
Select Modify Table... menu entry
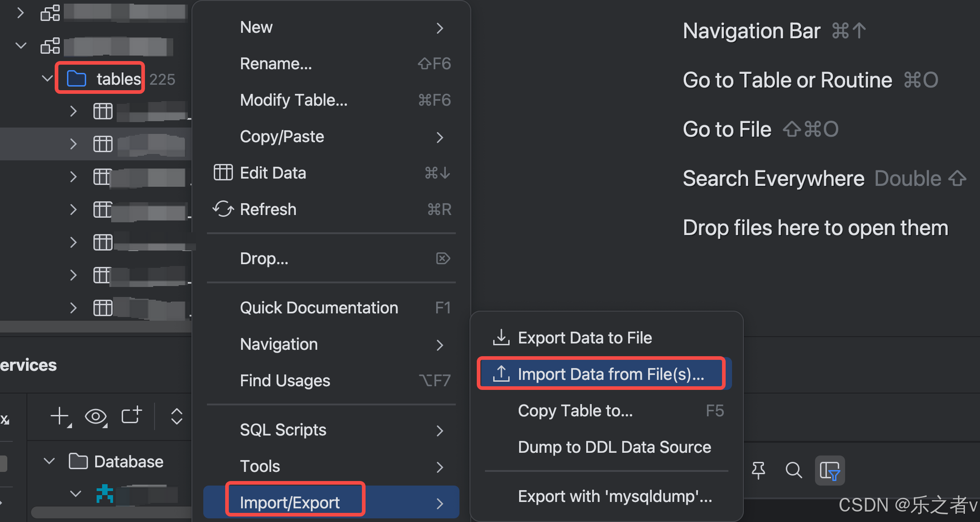pyautogui.click(x=294, y=100)
